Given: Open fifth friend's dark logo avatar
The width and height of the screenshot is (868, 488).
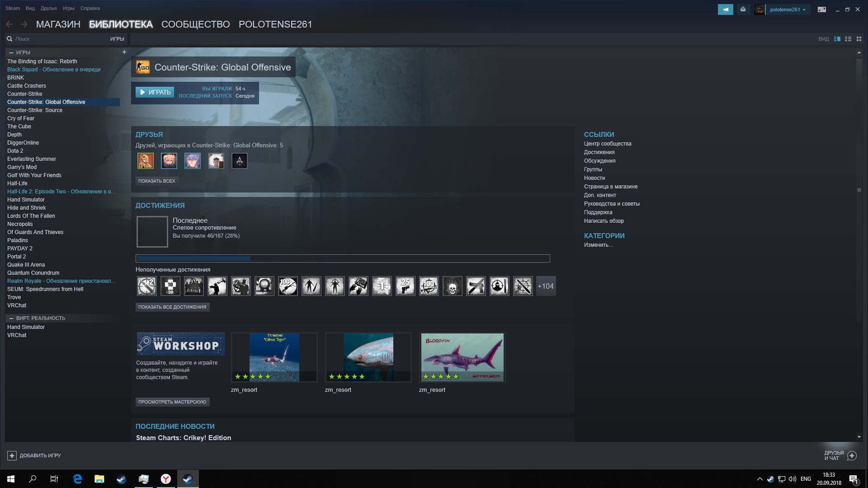Looking at the screenshot, I should [240, 160].
